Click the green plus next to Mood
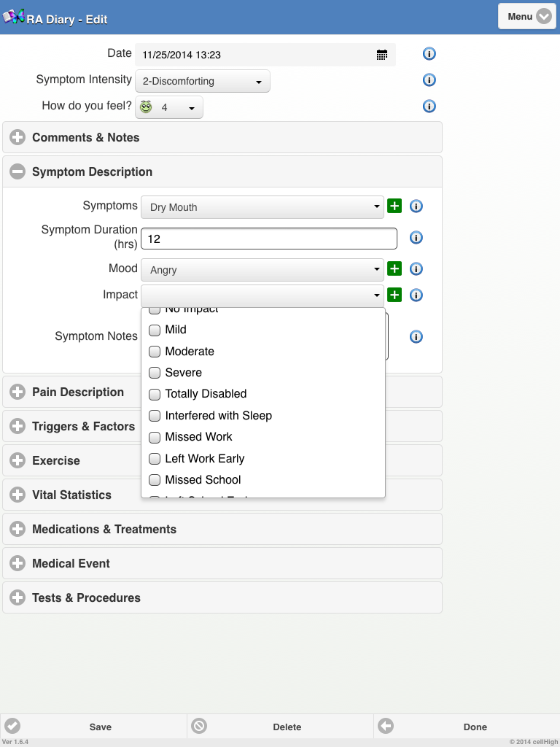 click(394, 269)
